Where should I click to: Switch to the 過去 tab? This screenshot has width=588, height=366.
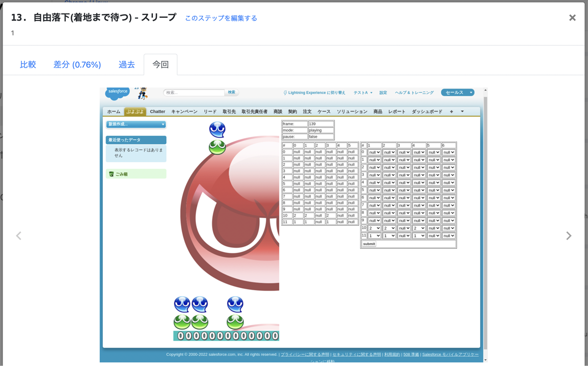(x=126, y=64)
